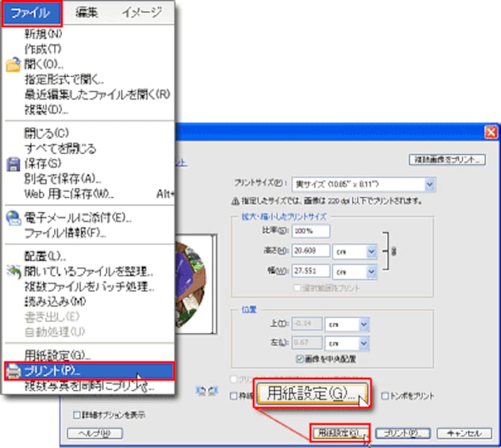
Task: Click the ヘルプ(H) button
Action: 95,434
